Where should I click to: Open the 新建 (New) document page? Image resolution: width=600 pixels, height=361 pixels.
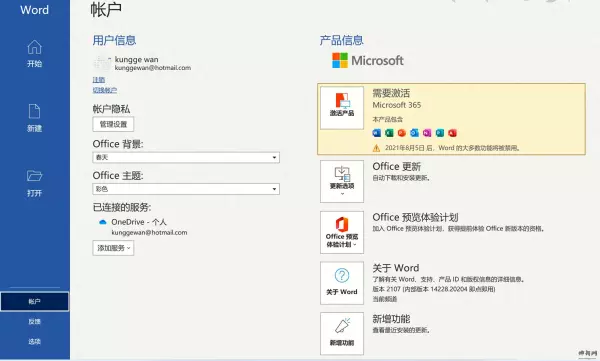pos(34,118)
